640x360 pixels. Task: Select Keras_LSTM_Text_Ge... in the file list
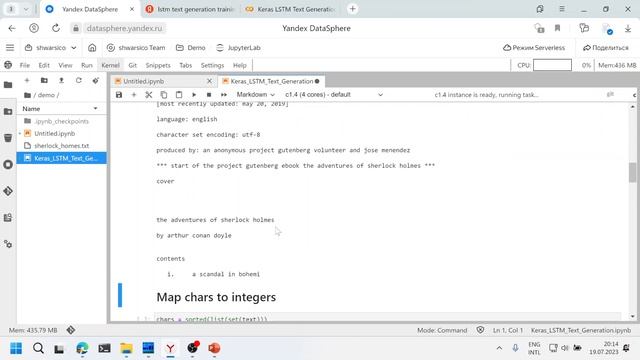(x=61, y=158)
